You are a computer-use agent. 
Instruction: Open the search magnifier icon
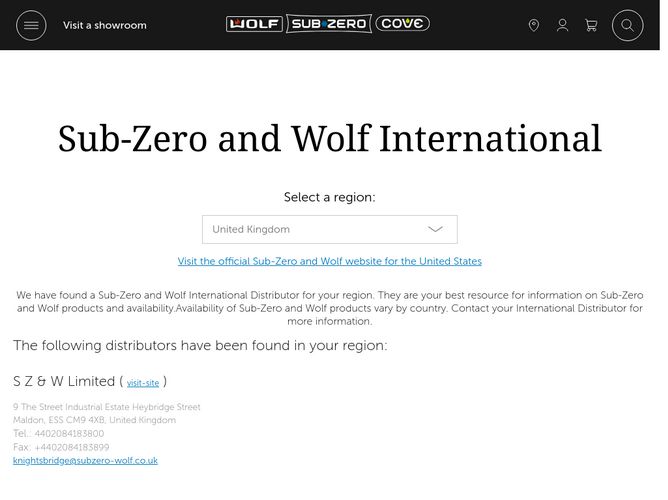pos(627,25)
